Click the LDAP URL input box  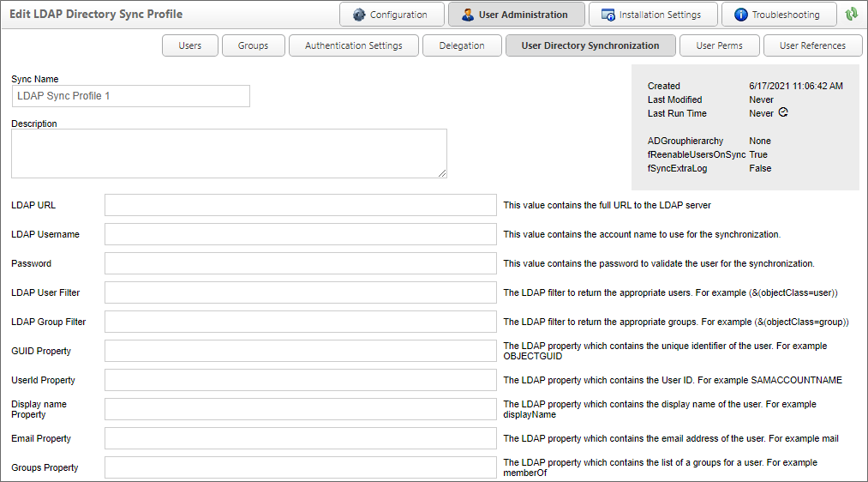coord(300,205)
